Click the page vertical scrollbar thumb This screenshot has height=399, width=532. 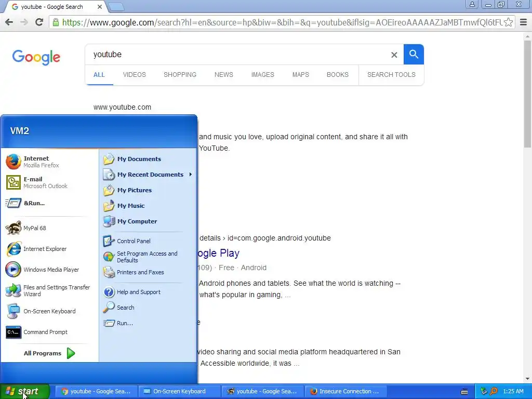[527, 94]
